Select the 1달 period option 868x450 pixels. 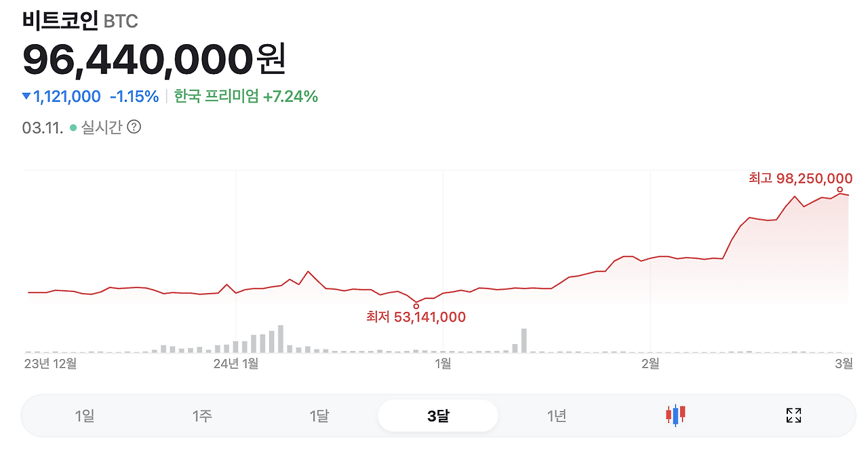(320, 415)
